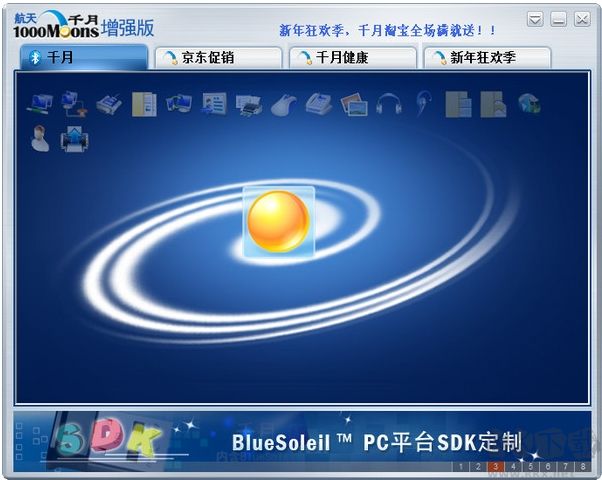Image resolution: width=602 pixels, height=480 pixels.
Task: Click the Information Synchronization devices icon
Action: click(179, 104)
